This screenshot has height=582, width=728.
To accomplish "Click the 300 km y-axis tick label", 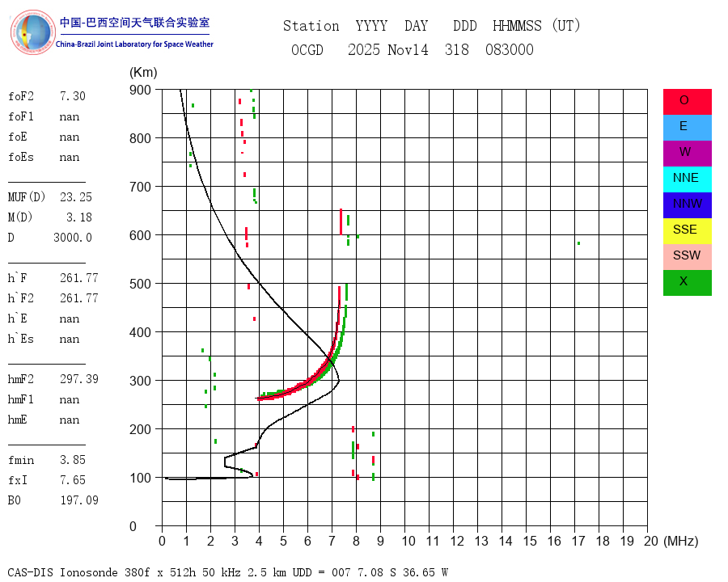I will point(140,381).
